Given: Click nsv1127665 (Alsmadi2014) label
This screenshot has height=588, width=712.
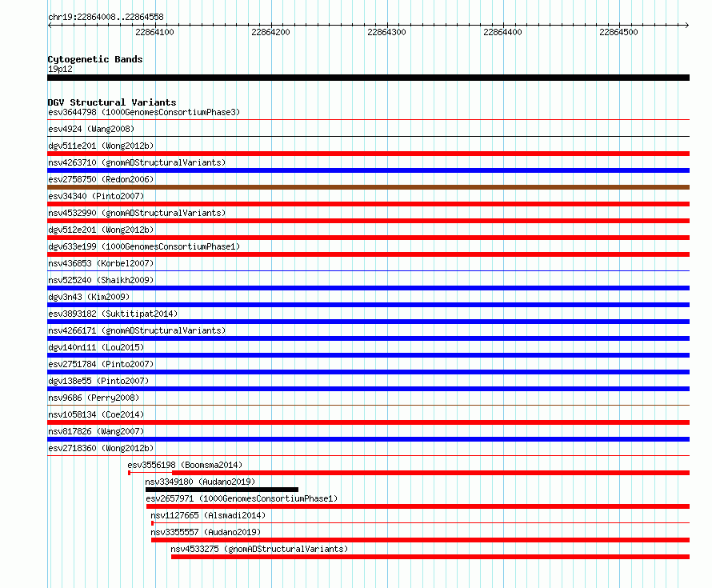Looking at the screenshot, I should (208, 515).
